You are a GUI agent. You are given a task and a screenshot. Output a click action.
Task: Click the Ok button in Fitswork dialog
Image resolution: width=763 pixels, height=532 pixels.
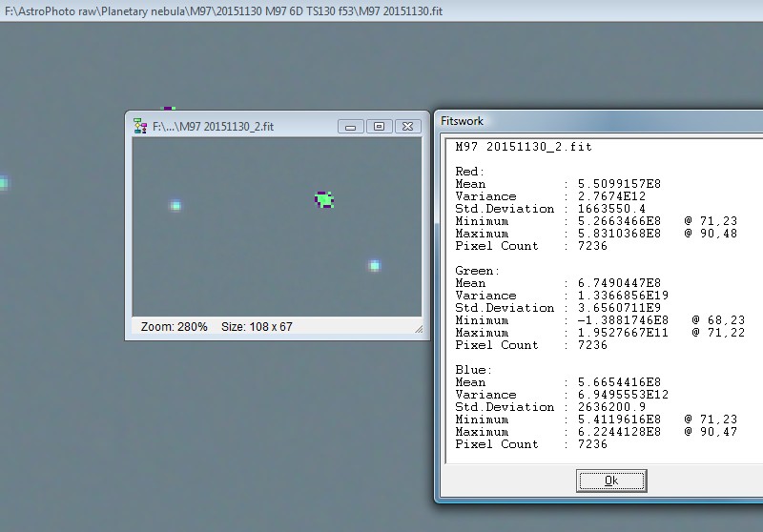point(611,481)
